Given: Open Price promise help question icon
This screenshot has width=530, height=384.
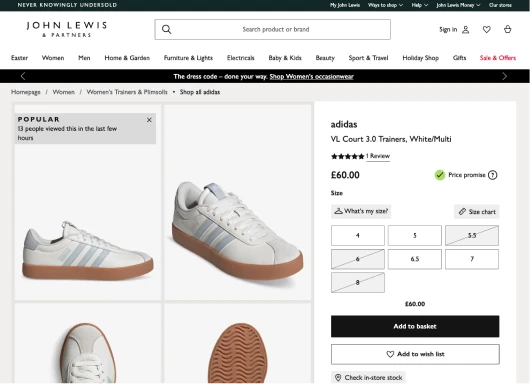Looking at the screenshot, I should (492, 175).
